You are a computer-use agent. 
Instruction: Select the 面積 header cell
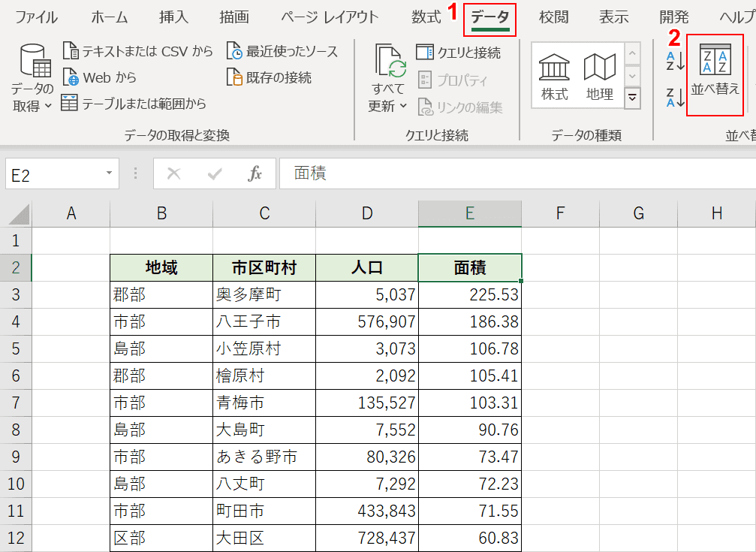point(470,268)
